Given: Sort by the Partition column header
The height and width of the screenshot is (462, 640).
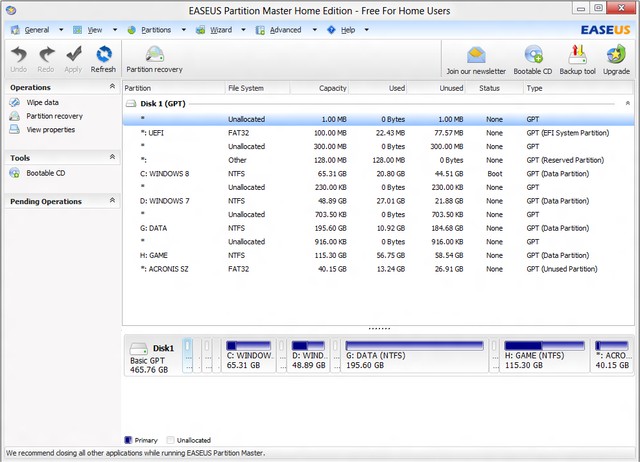Looking at the screenshot, I should pos(174,88).
